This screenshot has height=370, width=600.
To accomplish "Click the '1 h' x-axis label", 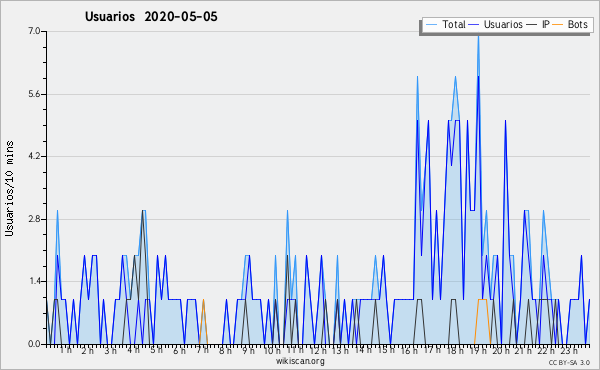I will (x=65, y=350).
